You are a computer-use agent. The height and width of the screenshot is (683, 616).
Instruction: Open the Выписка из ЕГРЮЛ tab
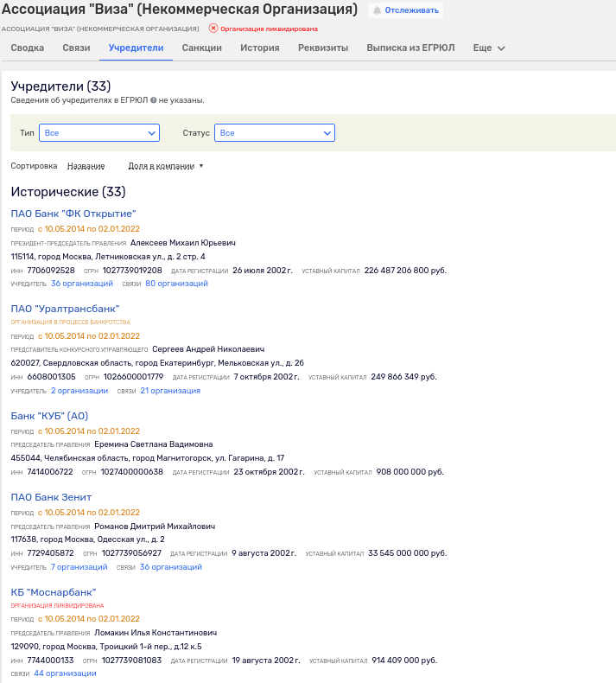pyautogui.click(x=410, y=48)
